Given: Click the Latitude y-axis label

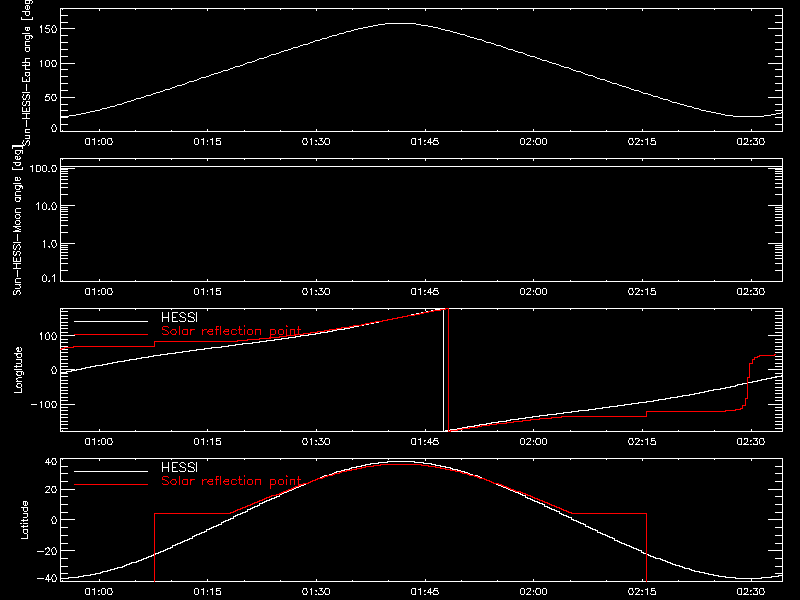Looking at the screenshot, I should click(x=24, y=520).
